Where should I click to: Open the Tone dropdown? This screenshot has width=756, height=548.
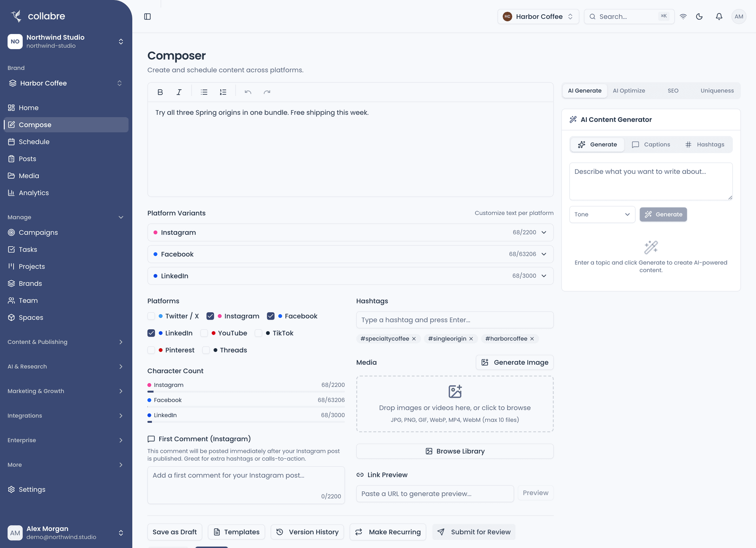pos(602,214)
